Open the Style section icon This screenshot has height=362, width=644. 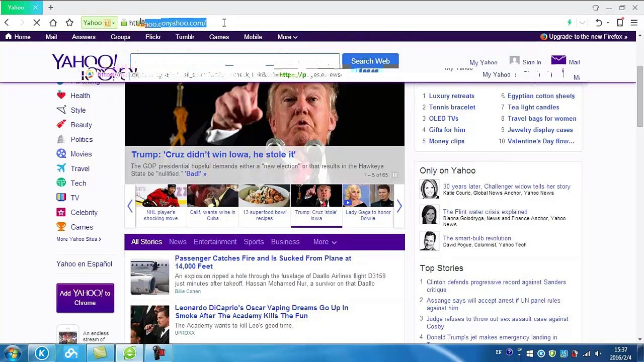point(61,110)
